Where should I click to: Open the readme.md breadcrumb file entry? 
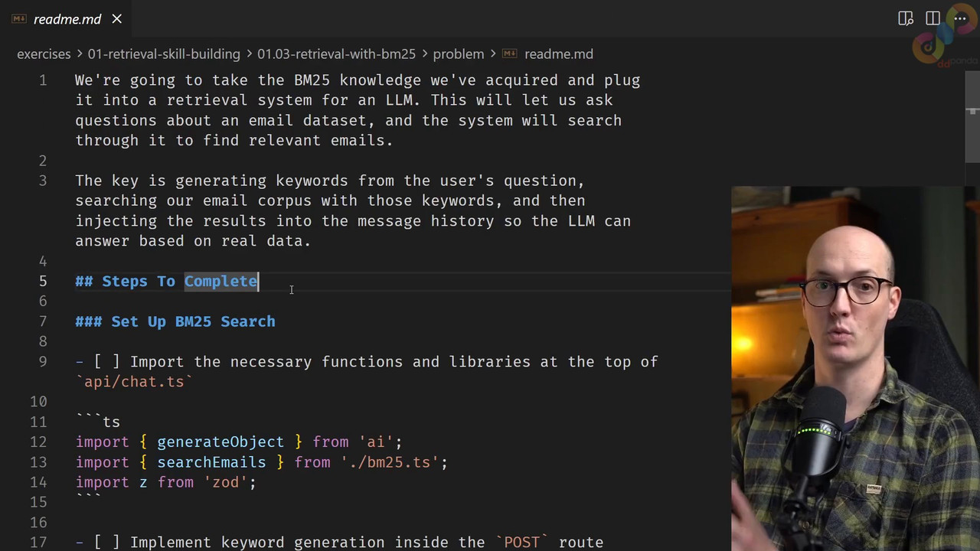point(559,54)
